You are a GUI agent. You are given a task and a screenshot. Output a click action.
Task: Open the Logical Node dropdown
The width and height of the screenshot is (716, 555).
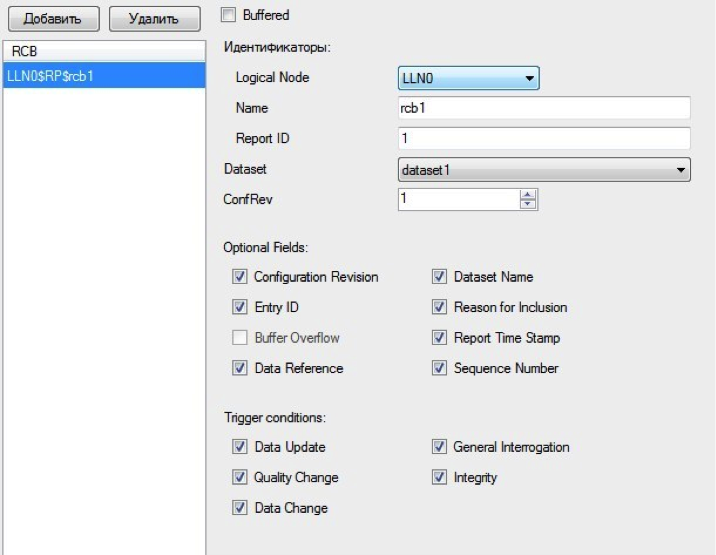[x=469, y=78]
